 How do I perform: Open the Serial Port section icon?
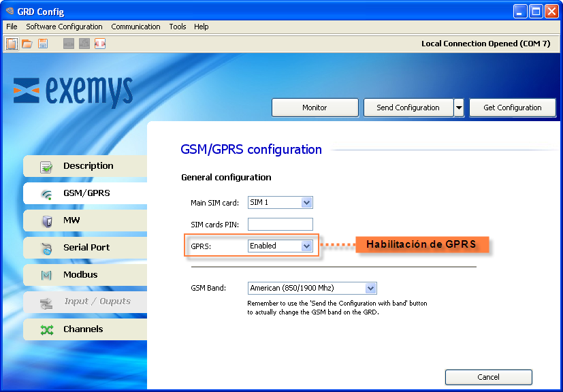(46, 248)
